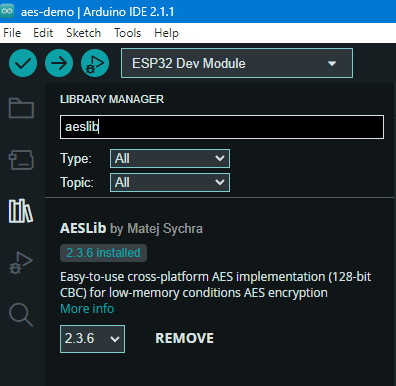Open the File menu
This screenshot has height=386, width=396.
tap(12, 33)
